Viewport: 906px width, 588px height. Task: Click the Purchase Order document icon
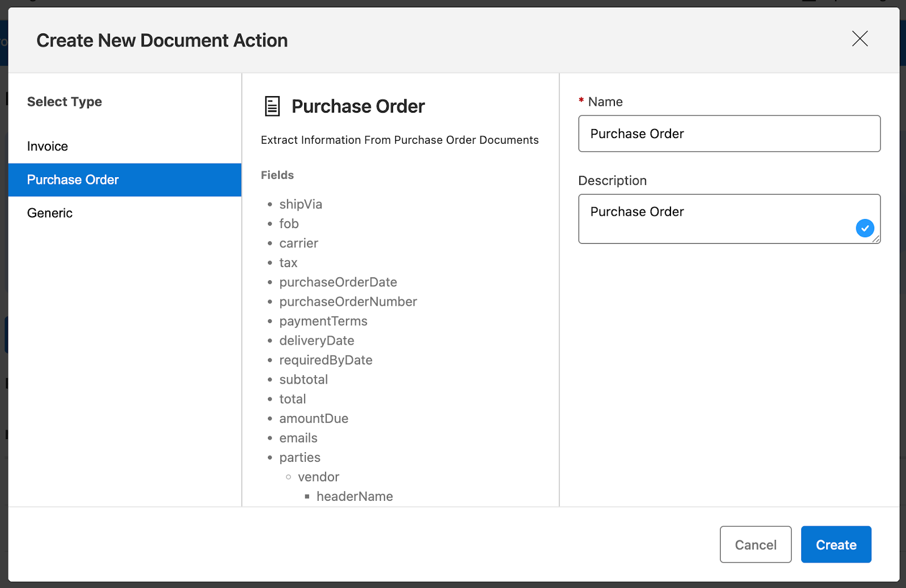(x=272, y=105)
